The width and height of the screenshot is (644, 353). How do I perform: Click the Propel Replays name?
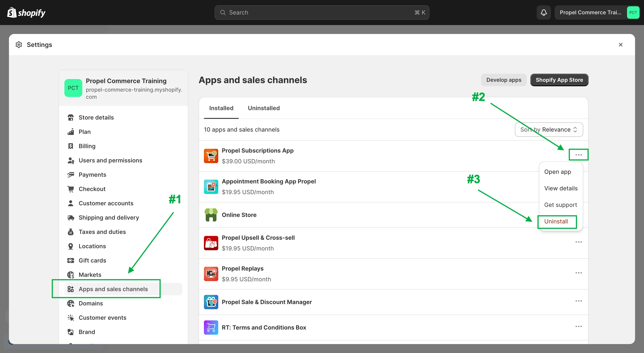point(242,269)
